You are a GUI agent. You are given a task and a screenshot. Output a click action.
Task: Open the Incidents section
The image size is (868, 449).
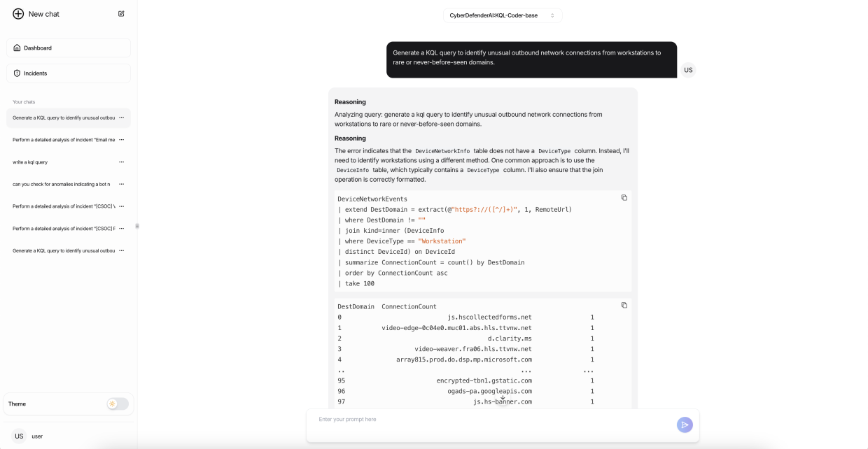[68, 73]
